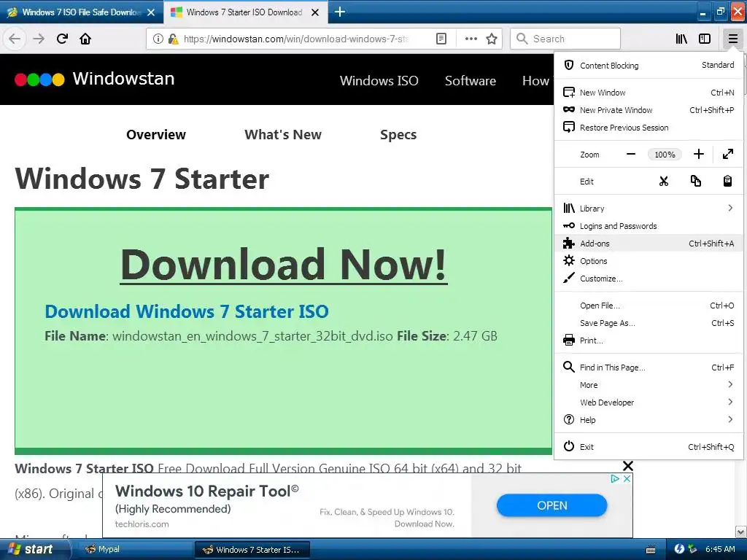This screenshot has height=560, width=747.
Task: Open a New Private Window
Action: [x=649, y=110]
